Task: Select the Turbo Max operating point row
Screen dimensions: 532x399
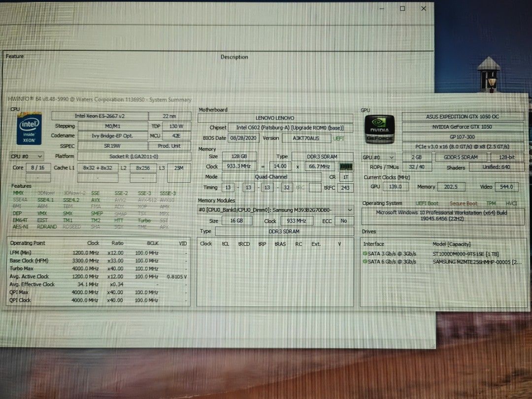Action: tap(99, 269)
